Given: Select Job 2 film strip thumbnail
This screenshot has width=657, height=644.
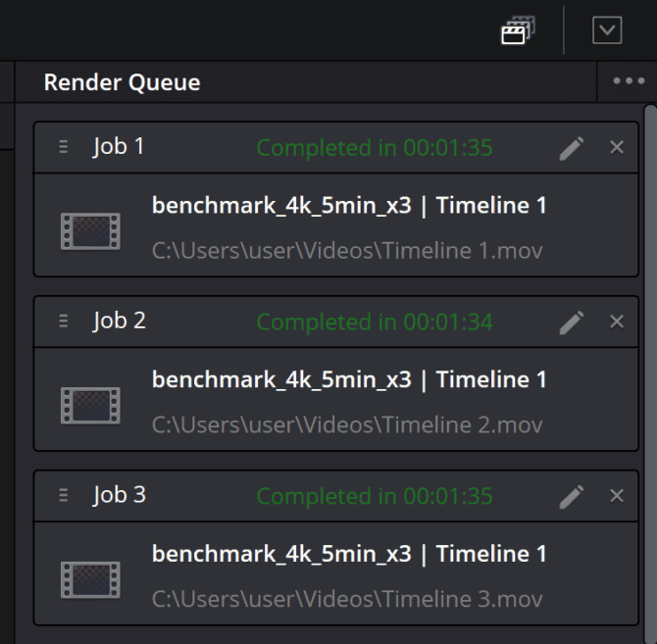Looking at the screenshot, I should point(90,405).
